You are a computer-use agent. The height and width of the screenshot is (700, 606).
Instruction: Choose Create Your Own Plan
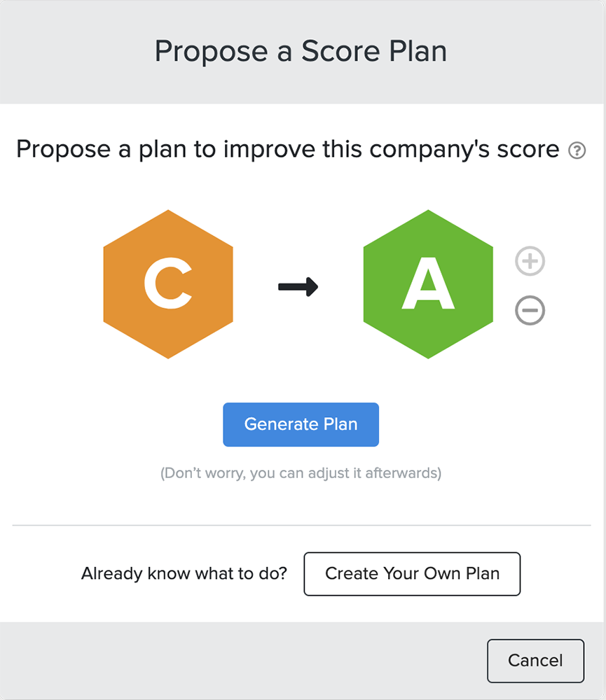pos(412,574)
